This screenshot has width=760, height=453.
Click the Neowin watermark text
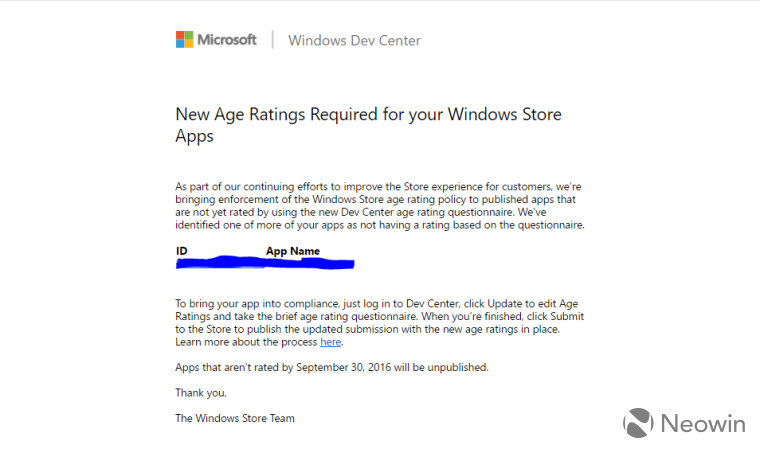(703, 423)
